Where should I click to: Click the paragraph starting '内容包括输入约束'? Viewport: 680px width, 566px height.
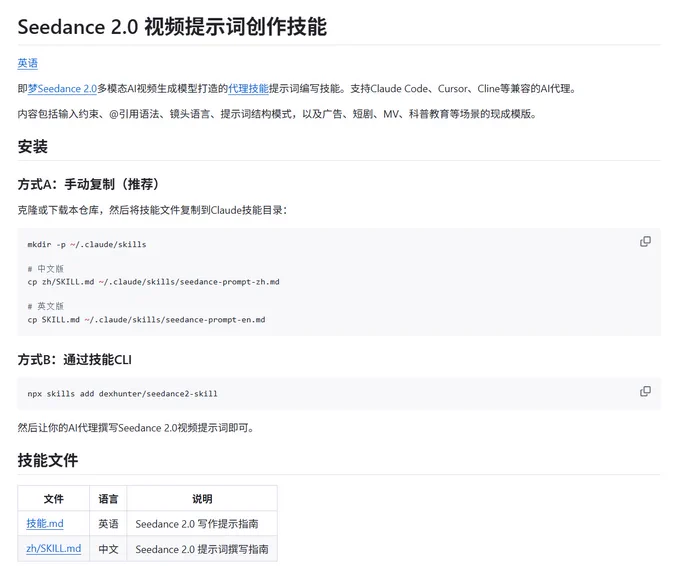(x=278, y=114)
